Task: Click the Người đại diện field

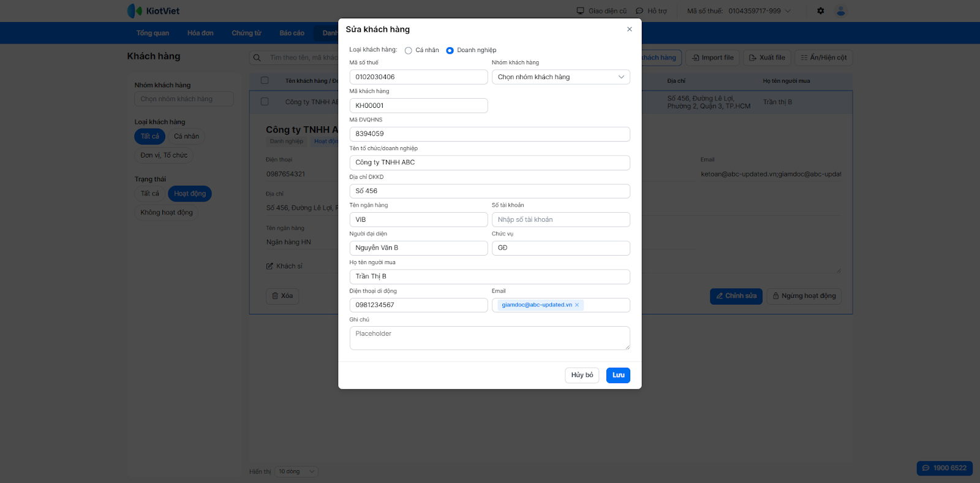Action: [x=418, y=248]
